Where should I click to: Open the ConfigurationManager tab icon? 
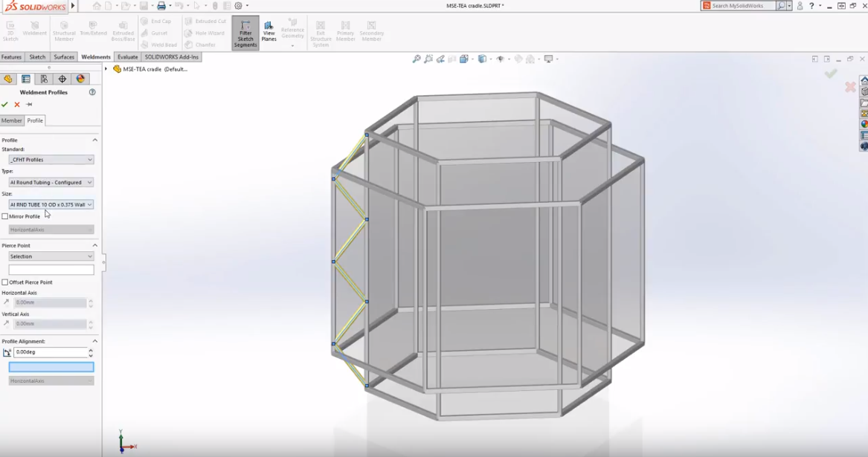pos(44,79)
